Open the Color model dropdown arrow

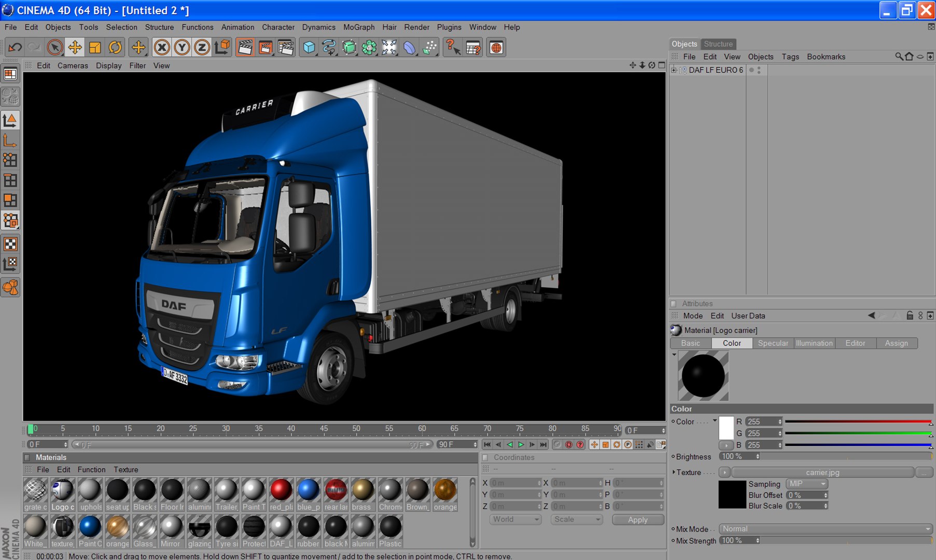[x=715, y=421]
